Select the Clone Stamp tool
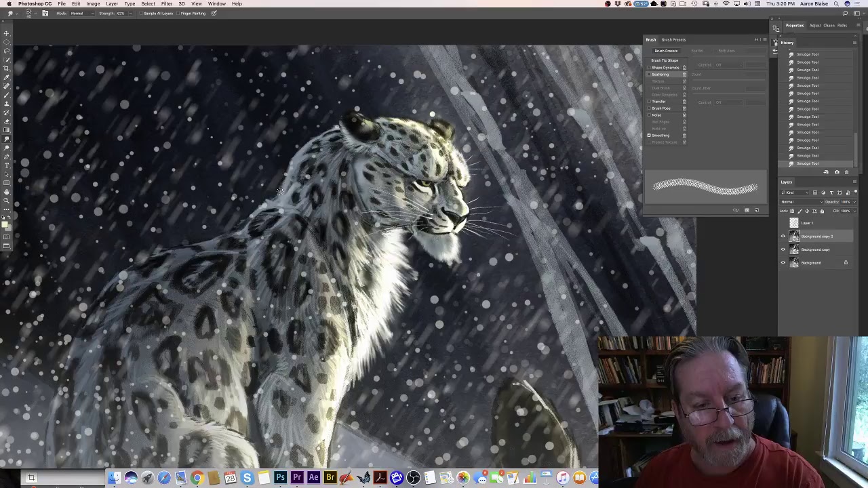The image size is (868, 488). tap(7, 103)
